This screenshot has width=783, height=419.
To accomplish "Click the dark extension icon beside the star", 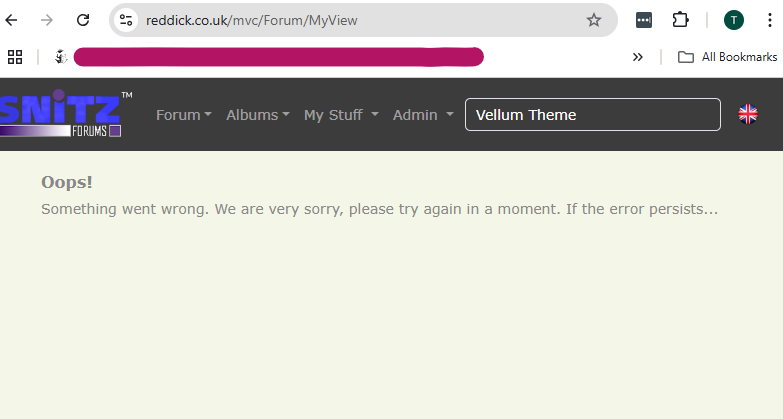I will 644,20.
